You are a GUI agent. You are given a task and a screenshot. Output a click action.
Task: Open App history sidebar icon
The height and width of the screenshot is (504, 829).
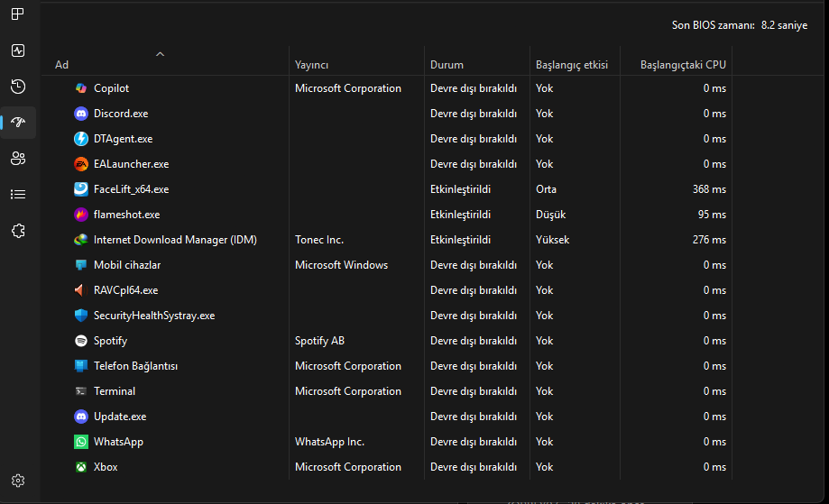click(x=18, y=87)
